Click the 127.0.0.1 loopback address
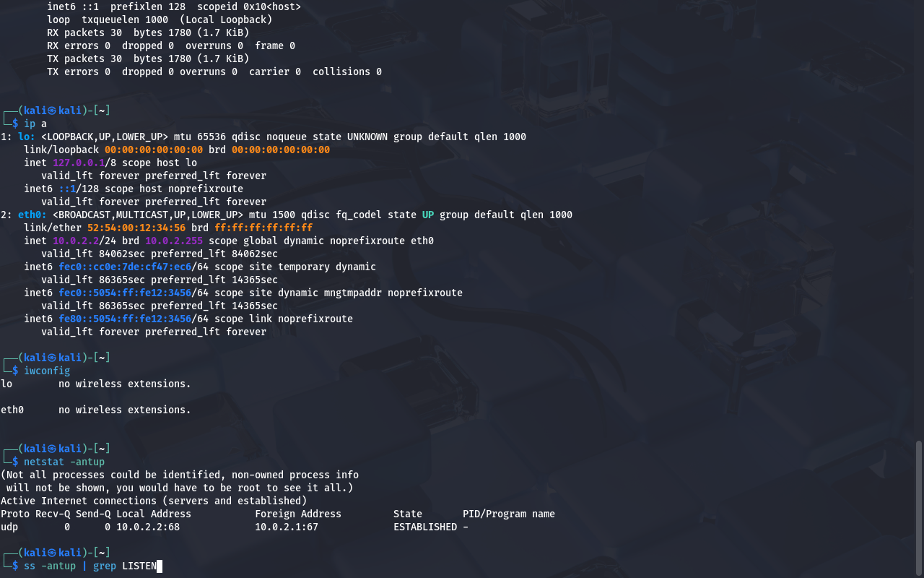Image resolution: width=924 pixels, height=578 pixels. pyautogui.click(x=79, y=163)
